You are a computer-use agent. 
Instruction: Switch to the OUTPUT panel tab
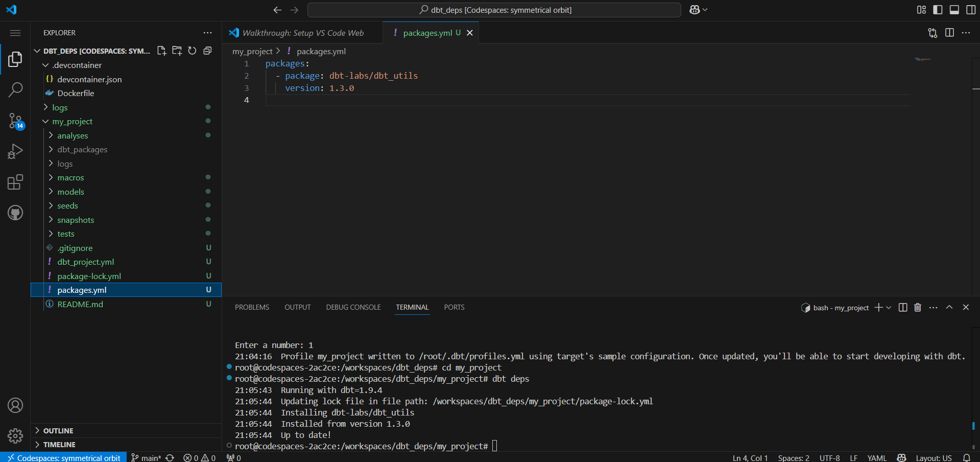(297, 307)
